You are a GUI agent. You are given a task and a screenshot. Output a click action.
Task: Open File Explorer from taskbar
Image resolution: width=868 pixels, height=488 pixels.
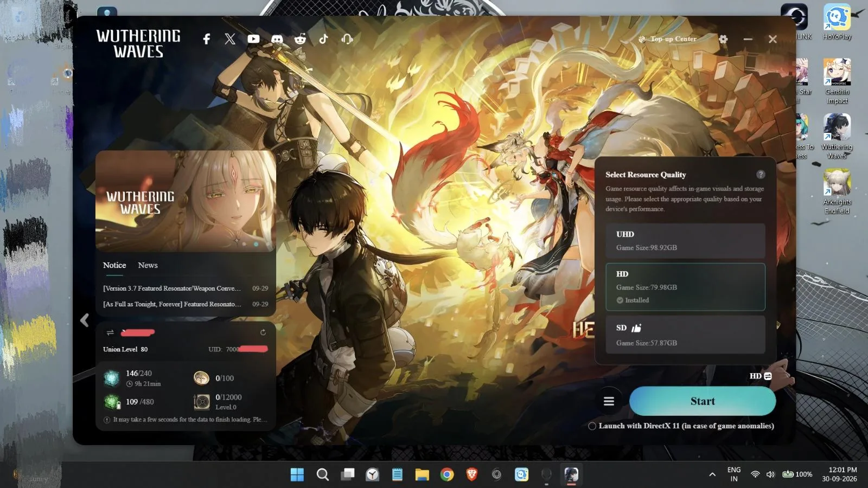(x=422, y=475)
